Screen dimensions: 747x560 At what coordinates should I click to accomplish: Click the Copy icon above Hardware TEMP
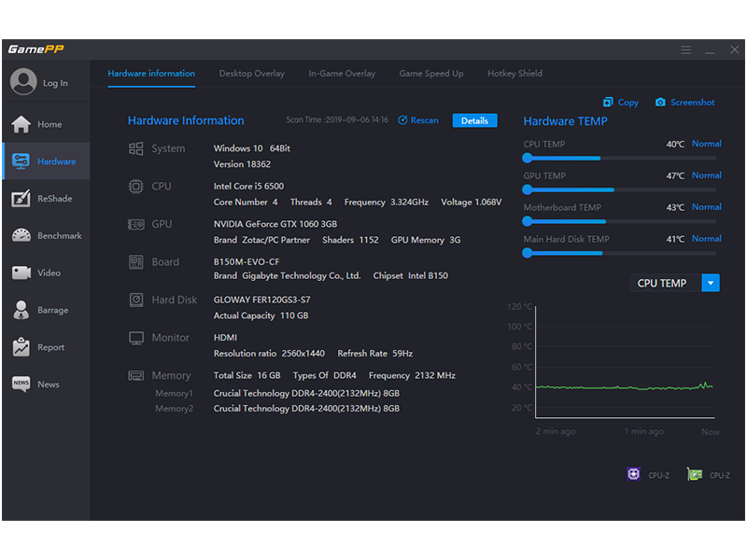(x=608, y=102)
